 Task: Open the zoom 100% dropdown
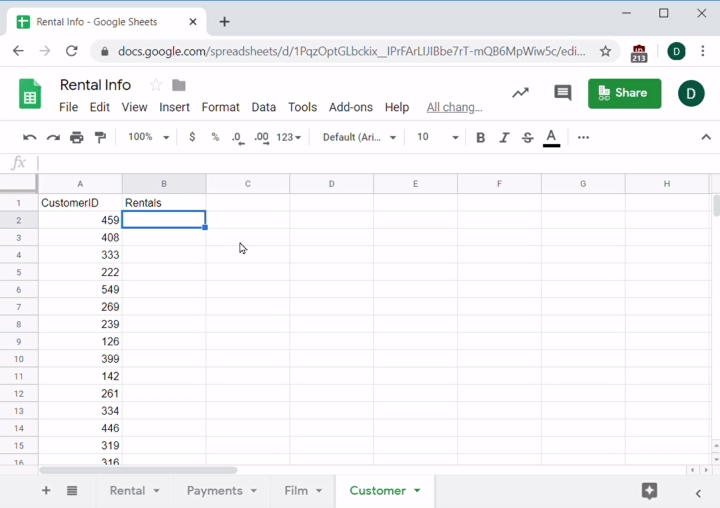point(149,137)
